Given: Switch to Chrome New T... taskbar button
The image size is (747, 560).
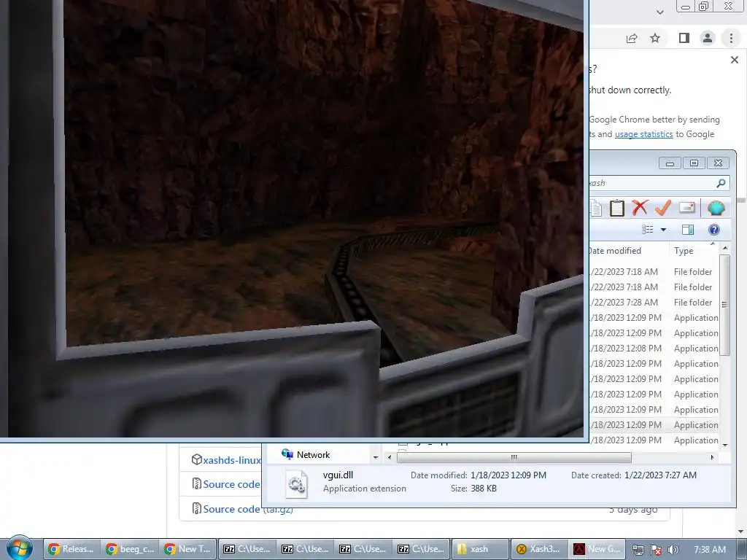Looking at the screenshot, I should click(x=188, y=549).
